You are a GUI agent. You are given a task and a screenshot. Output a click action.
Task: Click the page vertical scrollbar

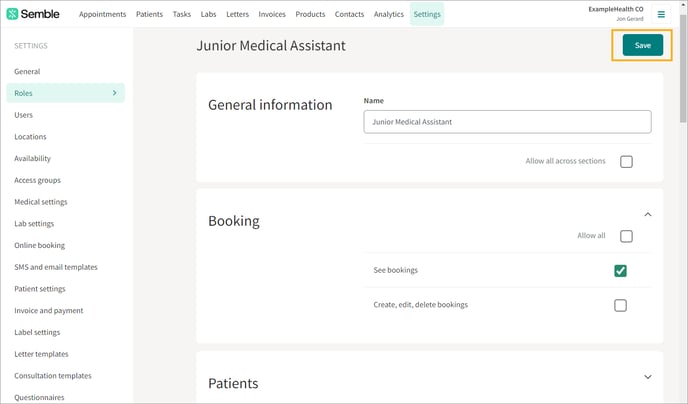coord(683,69)
